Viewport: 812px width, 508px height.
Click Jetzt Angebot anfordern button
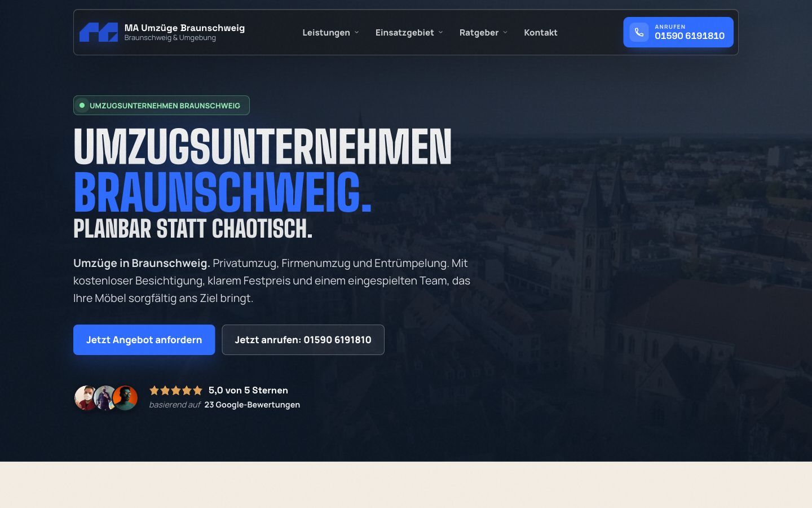(x=144, y=340)
